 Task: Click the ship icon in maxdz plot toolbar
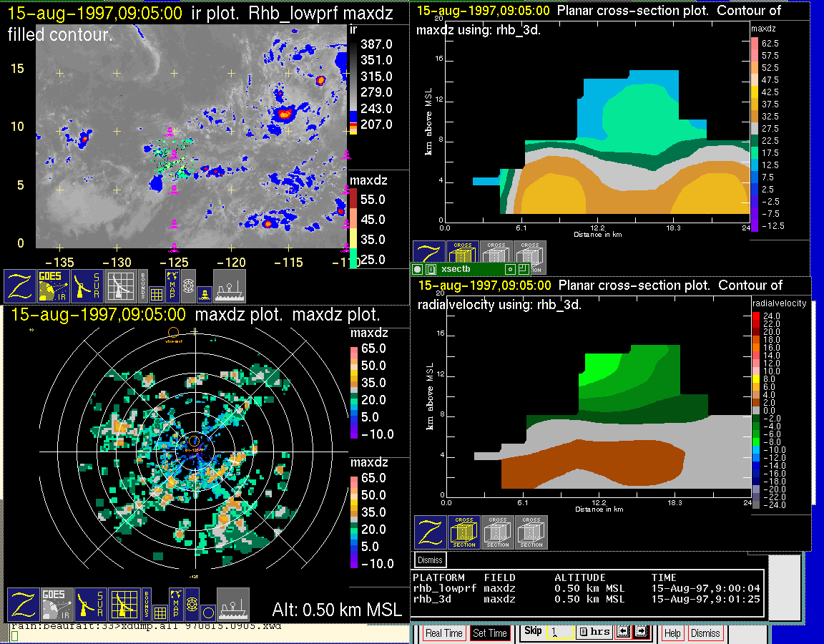point(233,605)
